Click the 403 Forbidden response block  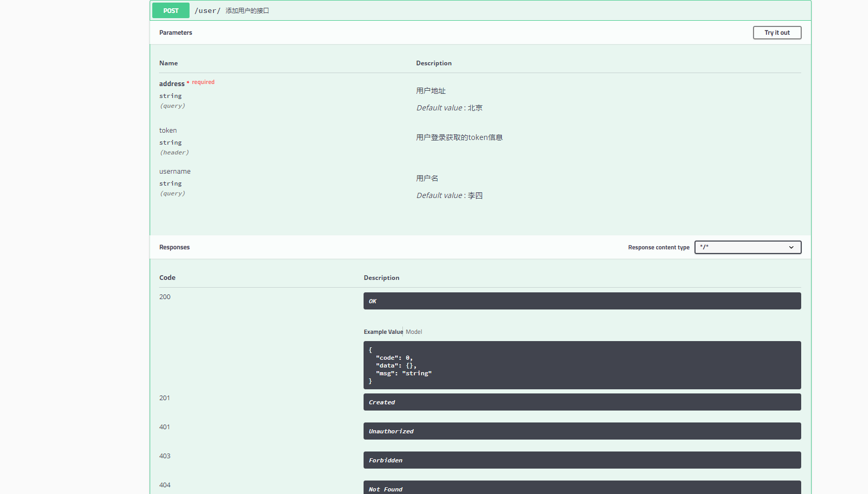coord(582,460)
